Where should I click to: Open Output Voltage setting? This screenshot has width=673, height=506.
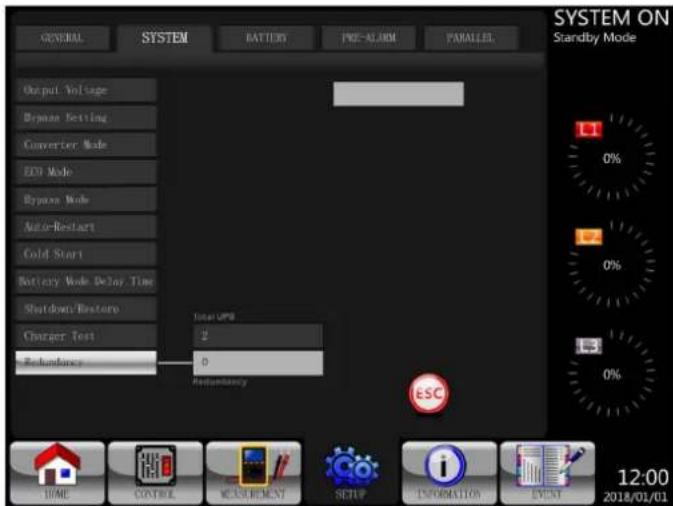(86, 90)
